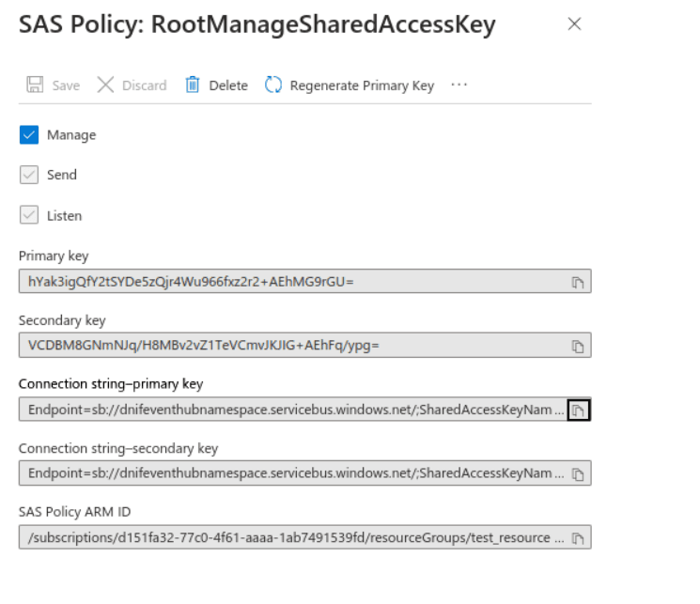700x604 pixels.
Task: Copy the SAS Policy ARM ID
Action: click(578, 538)
